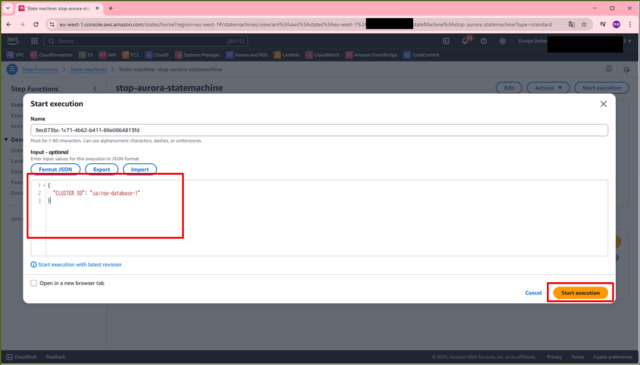The width and height of the screenshot is (640, 365).
Task: Click clock icon at right of breadcrumb bar
Action: pyautogui.click(x=627, y=70)
